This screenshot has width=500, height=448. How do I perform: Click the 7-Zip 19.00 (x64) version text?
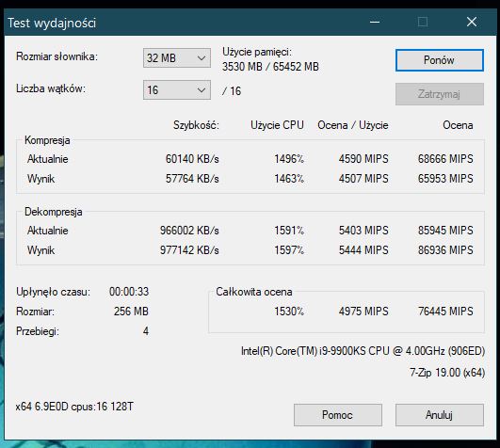(447, 372)
